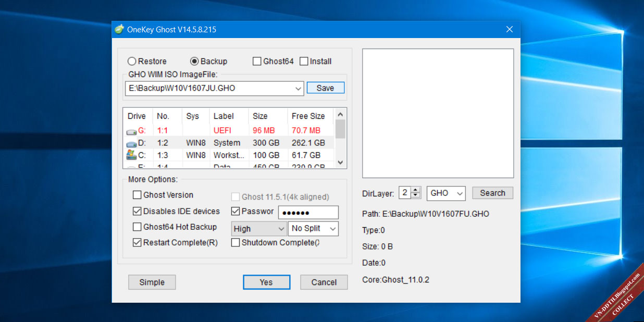Toggle the Ghost Version checkbox

pos(137,195)
